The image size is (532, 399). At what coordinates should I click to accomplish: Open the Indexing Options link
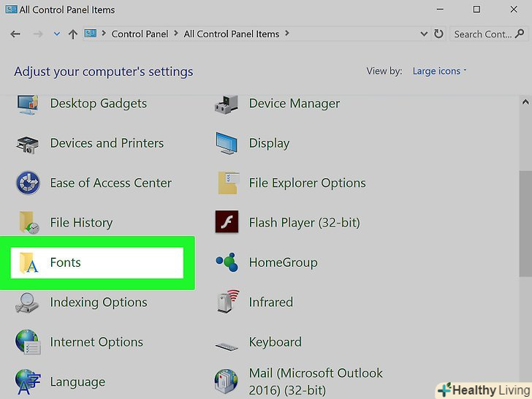pos(99,302)
